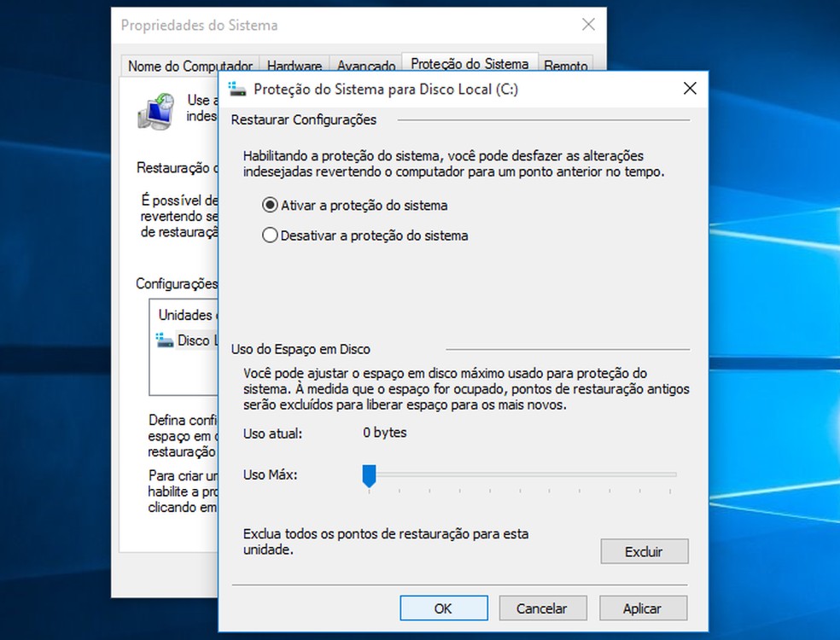Click the Propriedades do Sistema window title

click(199, 25)
